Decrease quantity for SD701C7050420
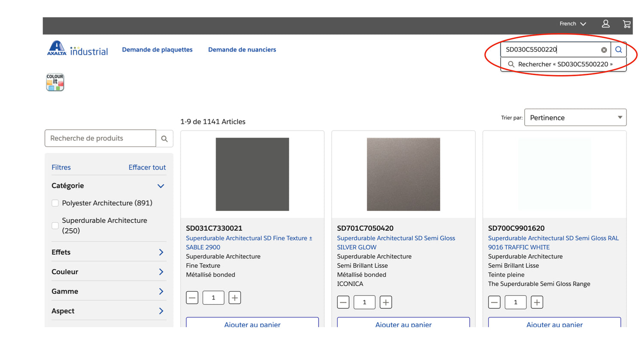 343,302
